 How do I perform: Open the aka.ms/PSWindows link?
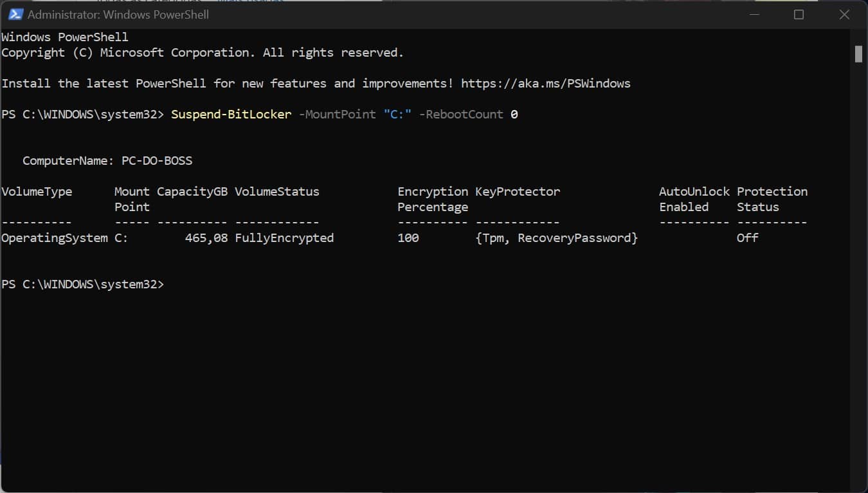(545, 84)
